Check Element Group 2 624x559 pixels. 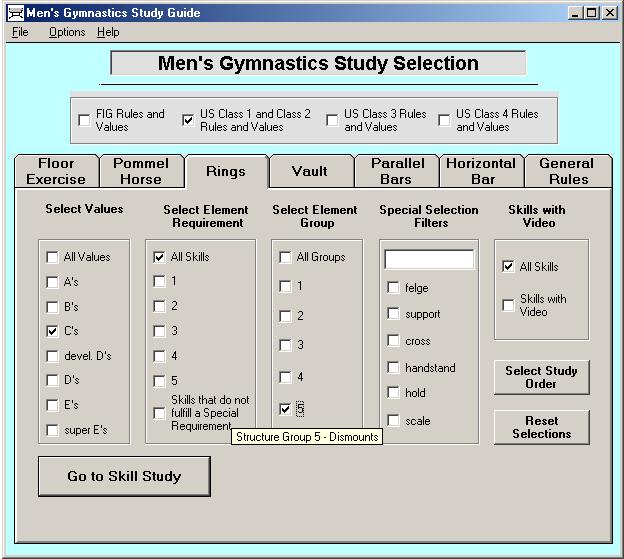pyautogui.click(x=285, y=316)
